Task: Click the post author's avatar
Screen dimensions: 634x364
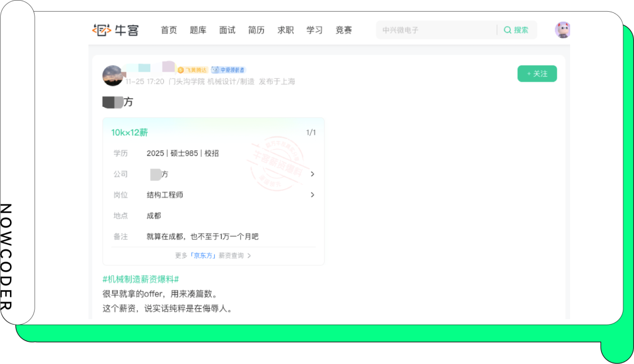Action: tap(113, 76)
